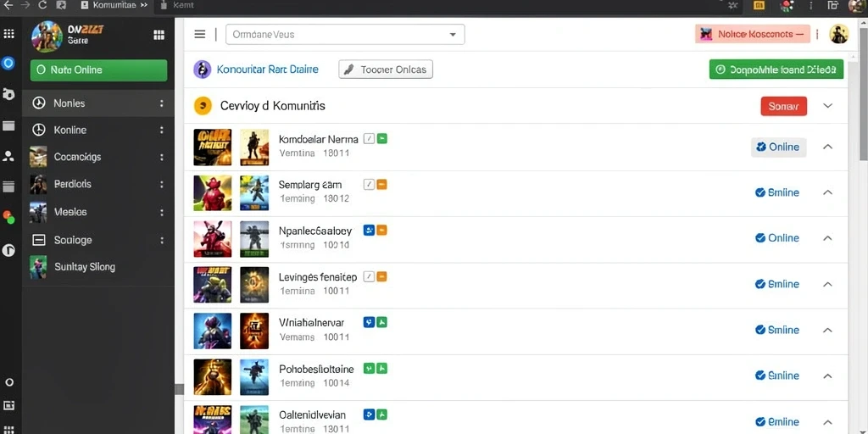868x434 pixels.
Task: Toggle the blue box beside Wniahalnervar
Action: (369, 322)
